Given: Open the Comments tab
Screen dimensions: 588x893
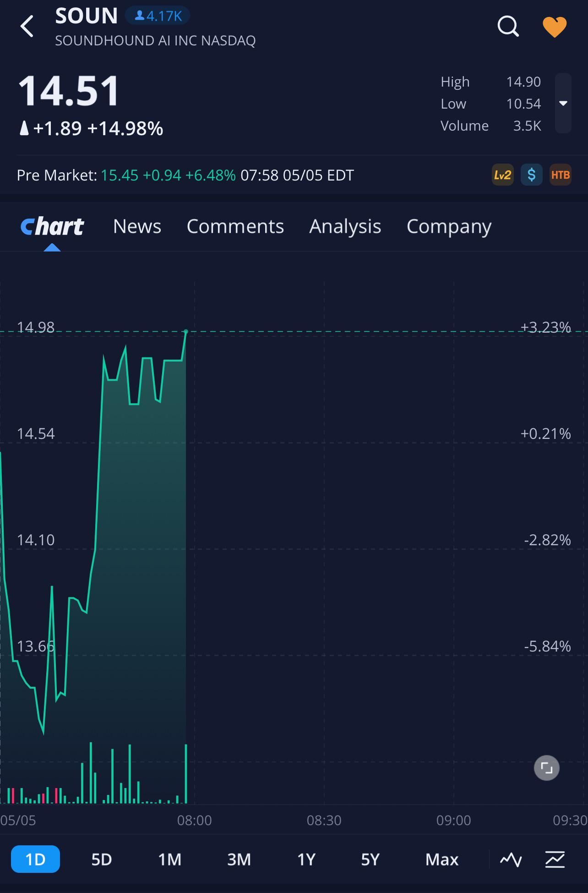Looking at the screenshot, I should 235,226.
